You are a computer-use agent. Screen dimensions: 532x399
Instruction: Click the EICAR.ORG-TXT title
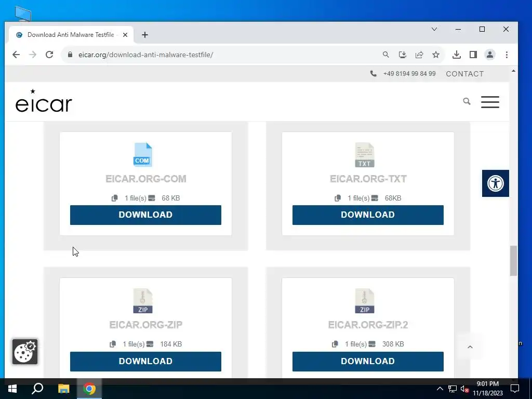[368, 179]
